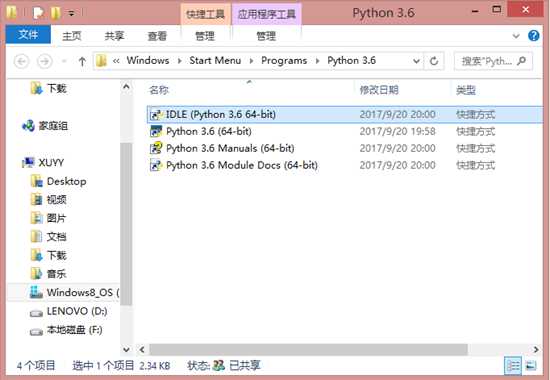
Task: Click navigation pane scroll down arrow
Action: tap(126, 349)
